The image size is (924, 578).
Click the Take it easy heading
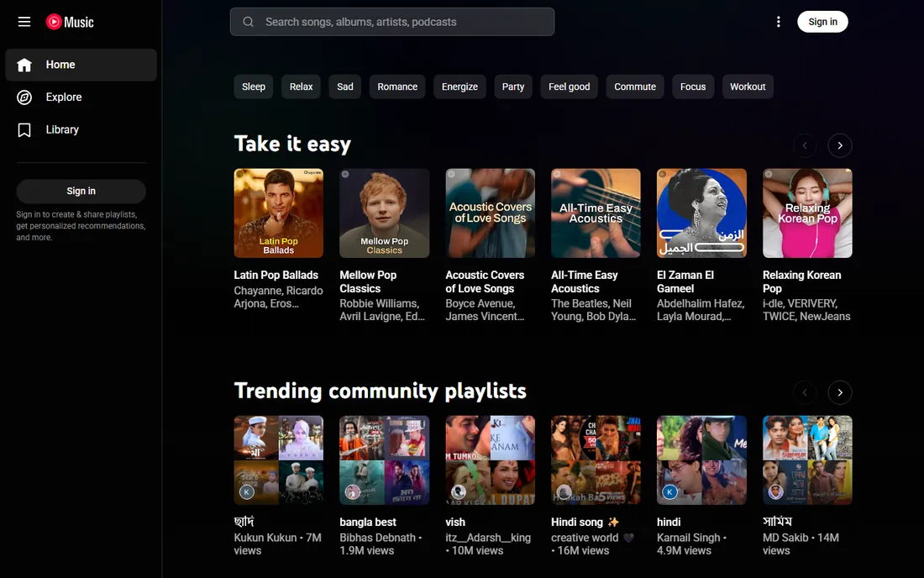(292, 144)
